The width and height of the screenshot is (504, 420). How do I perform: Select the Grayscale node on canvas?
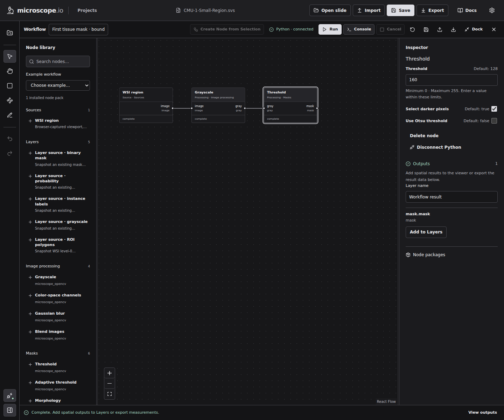[218, 105]
